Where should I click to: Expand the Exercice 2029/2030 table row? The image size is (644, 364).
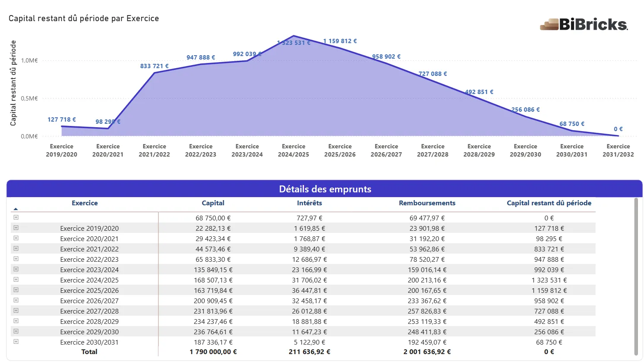click(16, 331)
